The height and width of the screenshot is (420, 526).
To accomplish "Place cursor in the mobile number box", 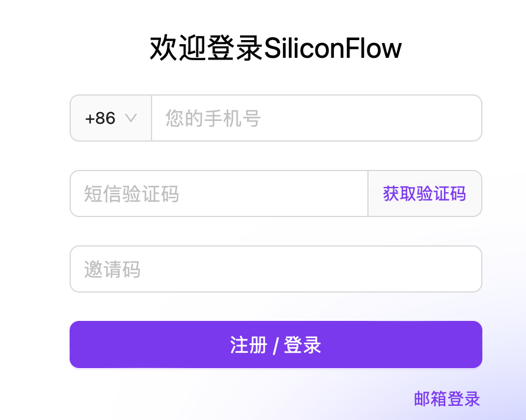I will click(x=316, y=118).
